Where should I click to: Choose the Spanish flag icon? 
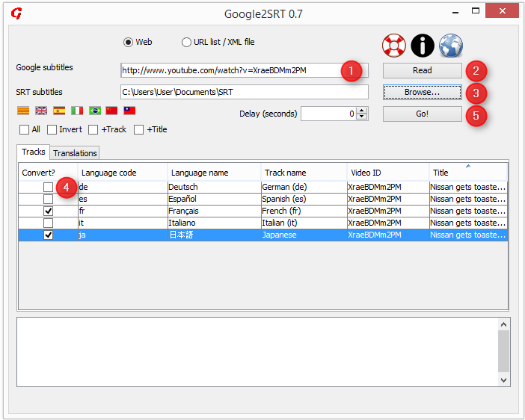click(x=59, y=111)
